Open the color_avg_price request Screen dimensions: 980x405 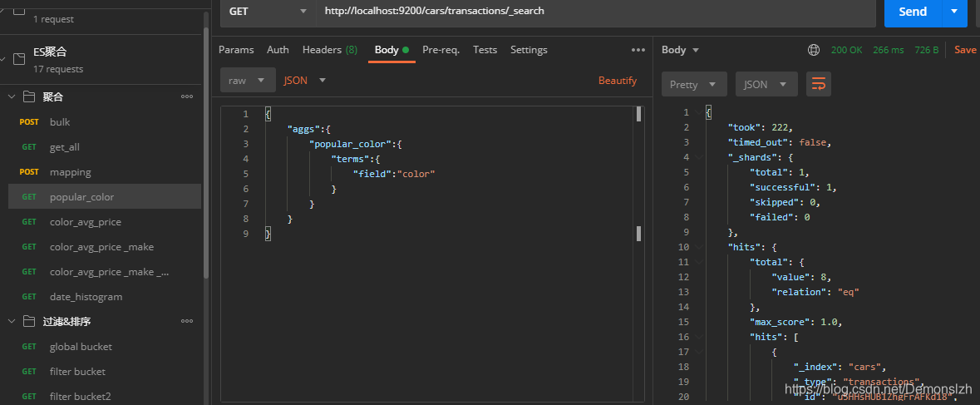[x=105, y=222]
